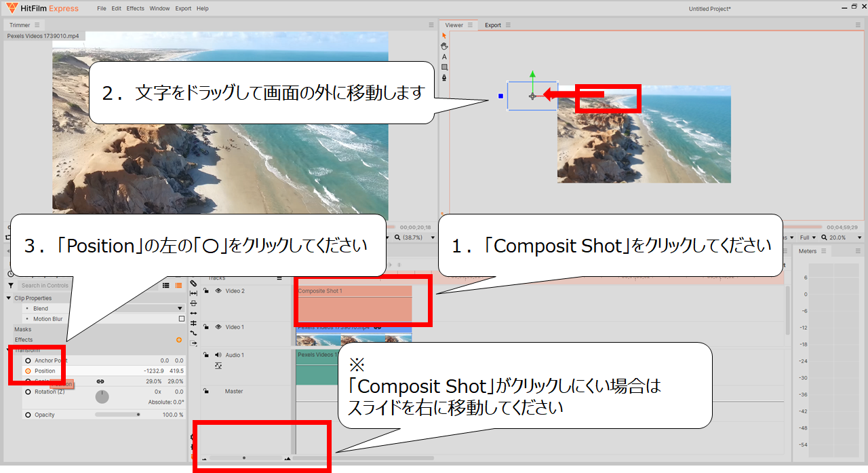Click the Rotation (Z) dial
The image size is (868, 473).
pos(102,396)
